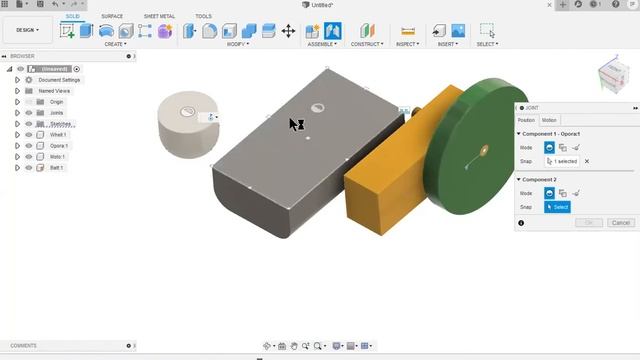This screenshot has width=640, height=360.
Task: Clear the Component 1 snap selection
Action: (587, 161)
